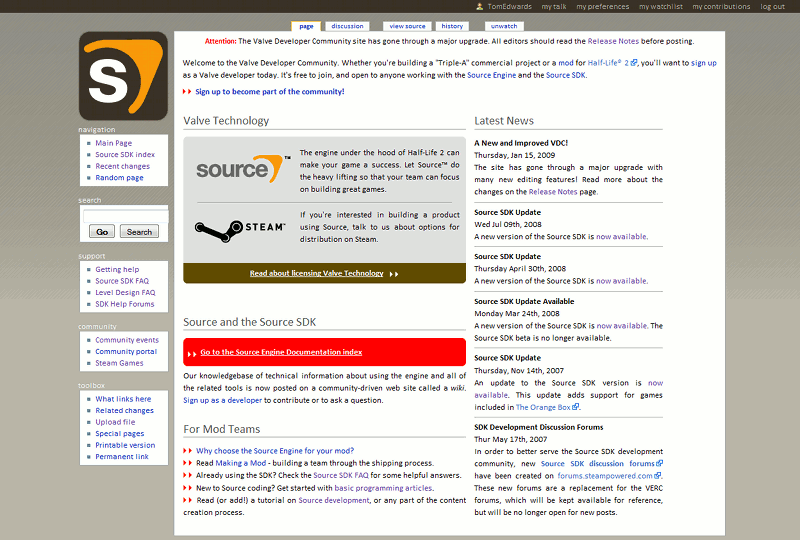Click the Source engine logo image
The image size is (800, 540).
coord(243,169)
